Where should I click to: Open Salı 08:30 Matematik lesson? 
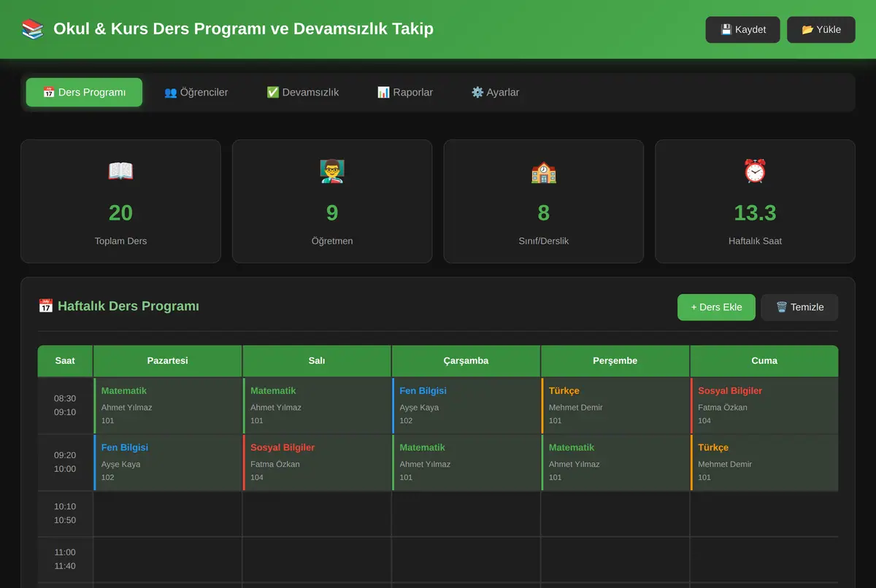click(317, 406)
